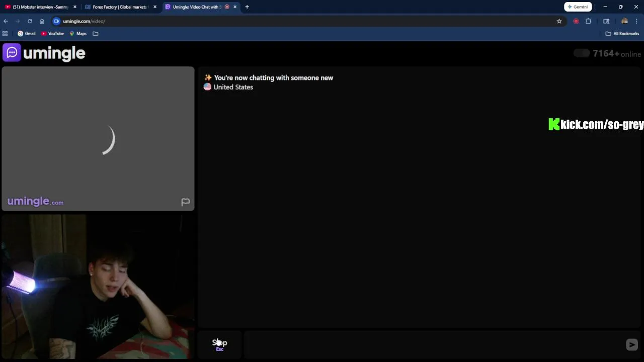Image resolution: width=644 pixels, height=362 pixels.
Task: Click umingle.com watermark in video panel
Action: (35, 202)
